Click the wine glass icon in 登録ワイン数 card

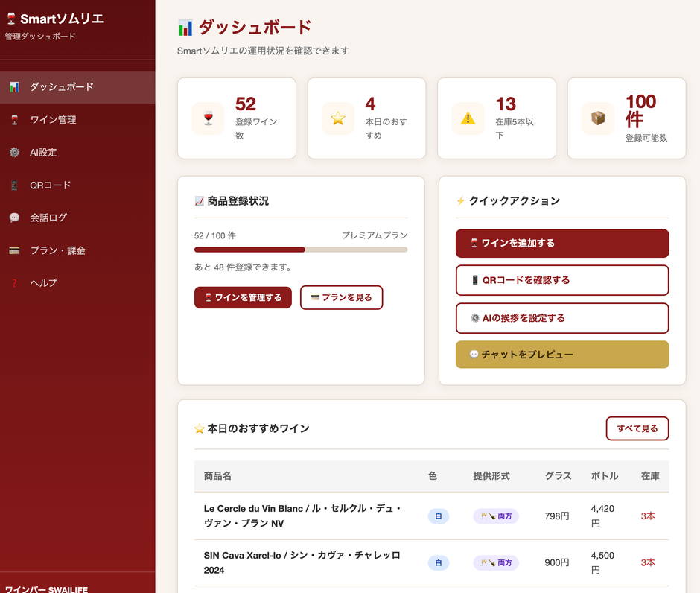tap(208, 118)
